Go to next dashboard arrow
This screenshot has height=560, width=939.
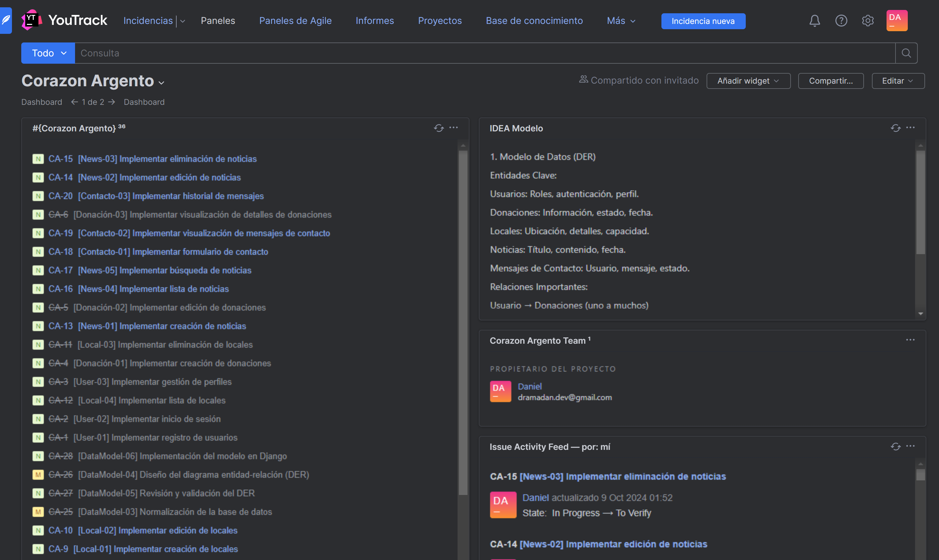pyautogui.click(x=111, y=102)
